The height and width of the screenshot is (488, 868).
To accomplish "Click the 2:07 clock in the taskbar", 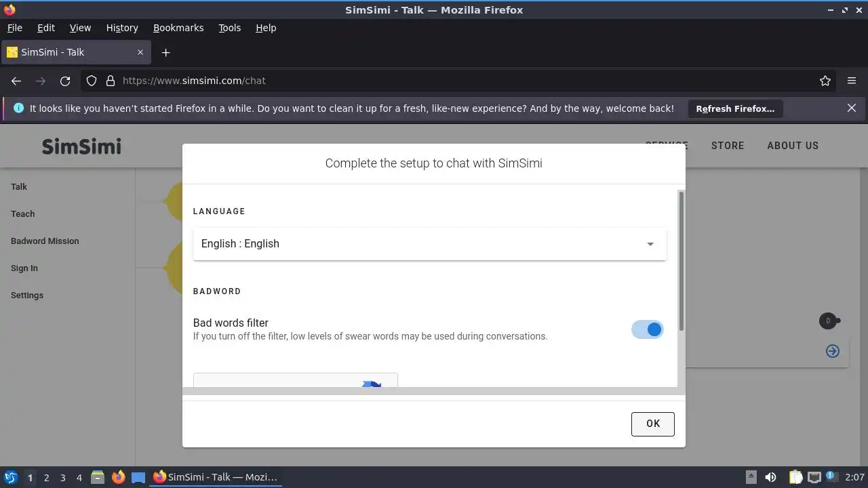I will pos(854,477).
